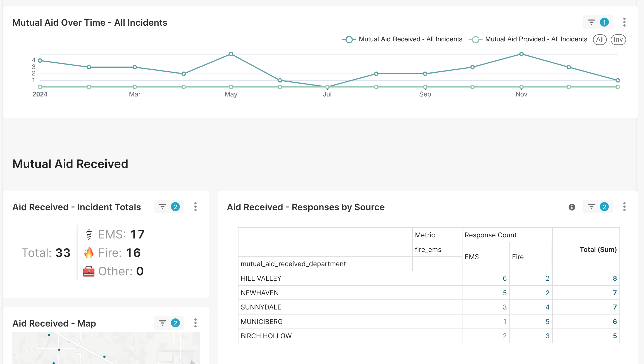Click info icon on Responses by Source

[x=572, y=207]
